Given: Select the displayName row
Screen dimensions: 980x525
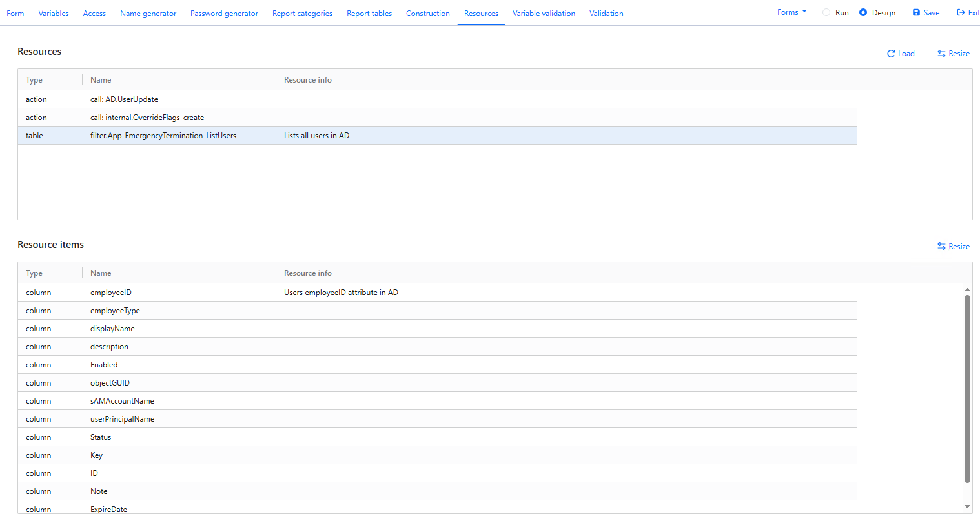Looking at the screenshot, I should [x=438, y=329].
